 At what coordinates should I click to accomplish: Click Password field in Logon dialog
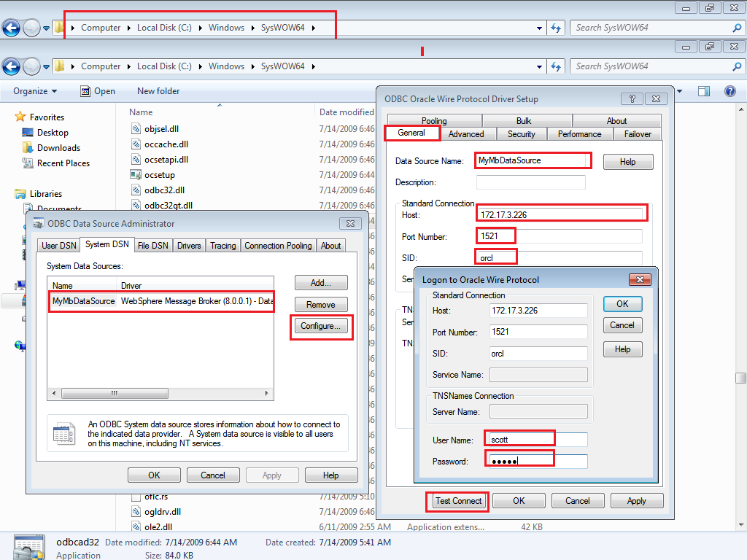point(538,461)
